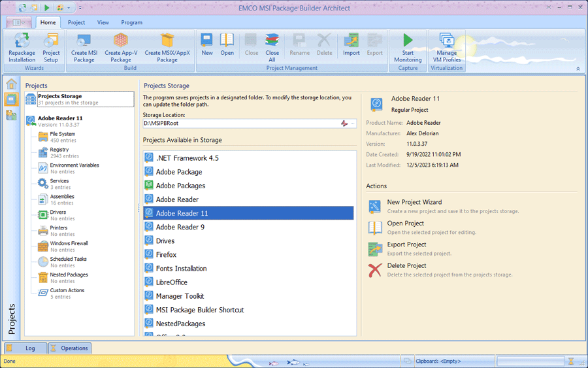Image resolution: width=588 pixels, height=368 pixels.
Task: Select Custom Actions tree node
Action: [67, 293]
